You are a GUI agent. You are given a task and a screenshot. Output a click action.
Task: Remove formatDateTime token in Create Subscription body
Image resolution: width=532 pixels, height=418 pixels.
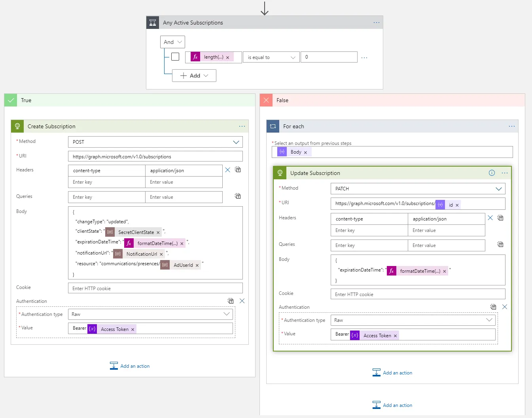[182, 243]
